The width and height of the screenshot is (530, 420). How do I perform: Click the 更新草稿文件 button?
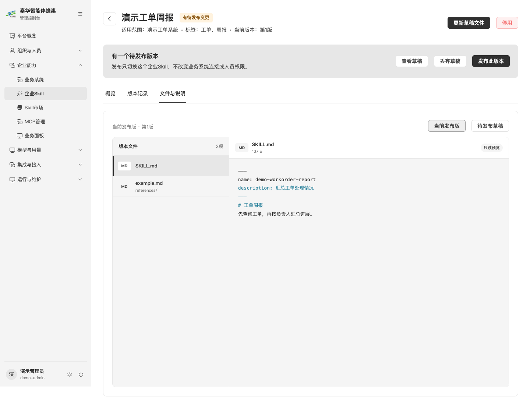469,23
